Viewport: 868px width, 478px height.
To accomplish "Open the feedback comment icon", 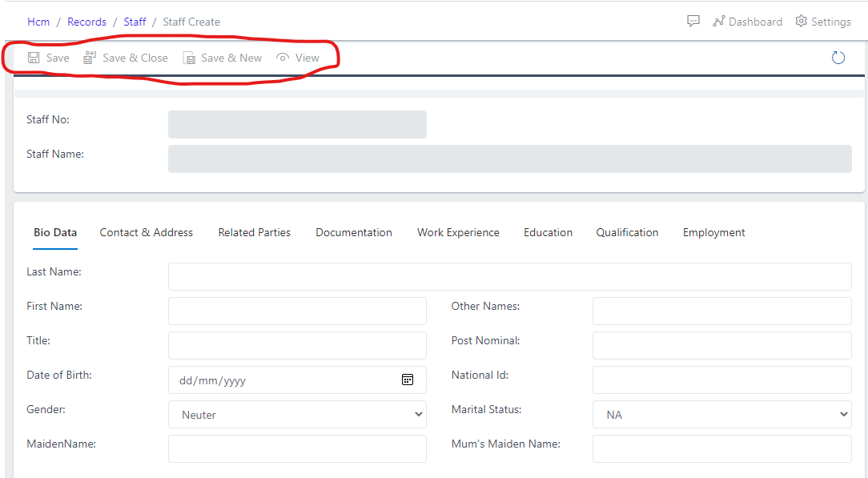I will point(693,21).
